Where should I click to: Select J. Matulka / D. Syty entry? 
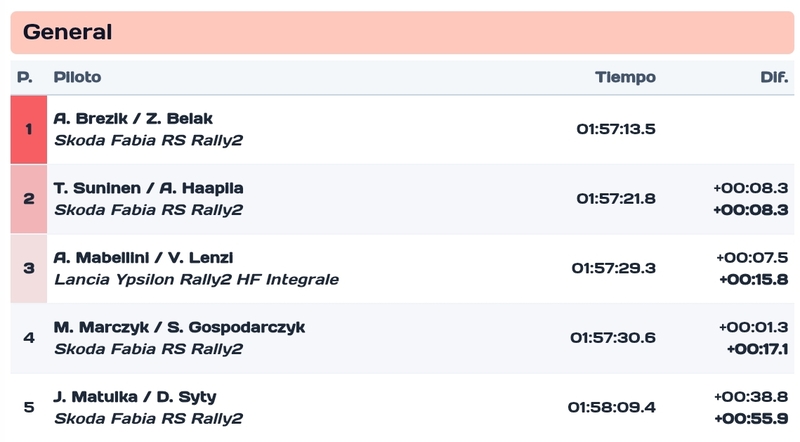[x=402, y=407]
